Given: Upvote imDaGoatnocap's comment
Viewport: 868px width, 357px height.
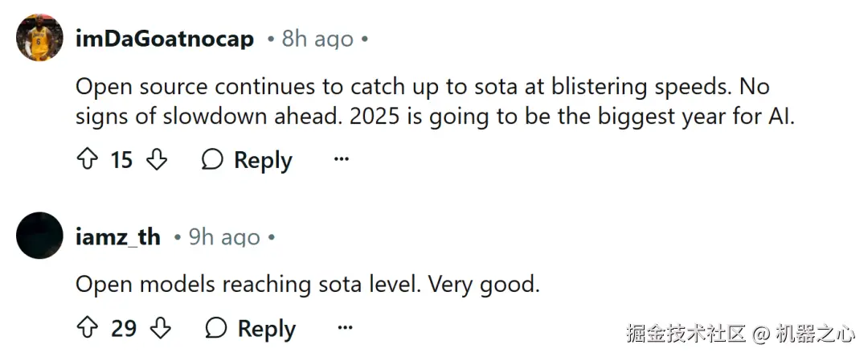Looking at the screenshot, I should click(87, 160).
